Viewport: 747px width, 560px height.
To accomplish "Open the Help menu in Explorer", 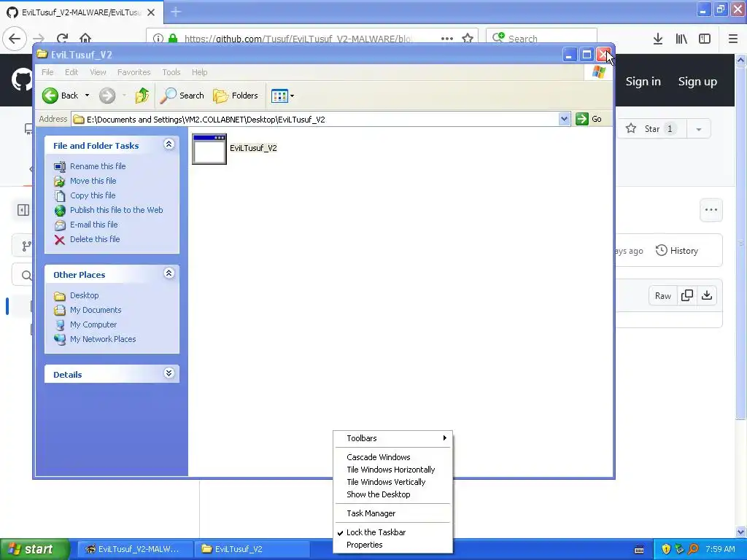I will pyautogui.click(x=200, y=72).
